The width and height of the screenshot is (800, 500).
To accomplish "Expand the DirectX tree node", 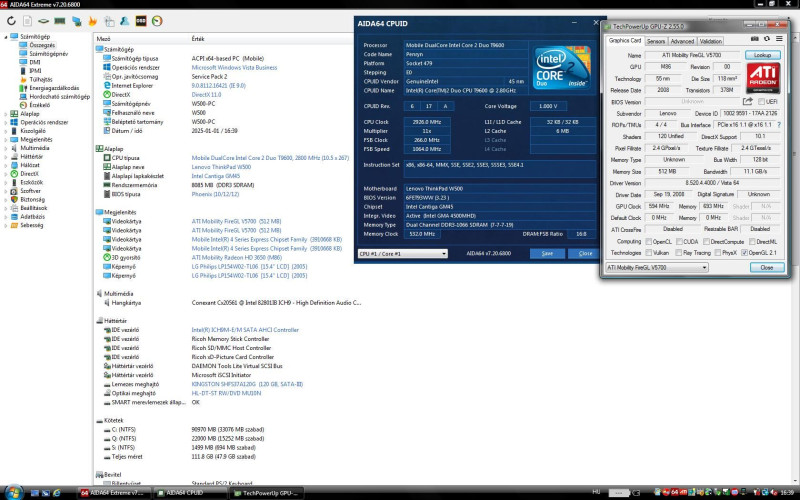I will pyautogui.click(x=6, y=174).
